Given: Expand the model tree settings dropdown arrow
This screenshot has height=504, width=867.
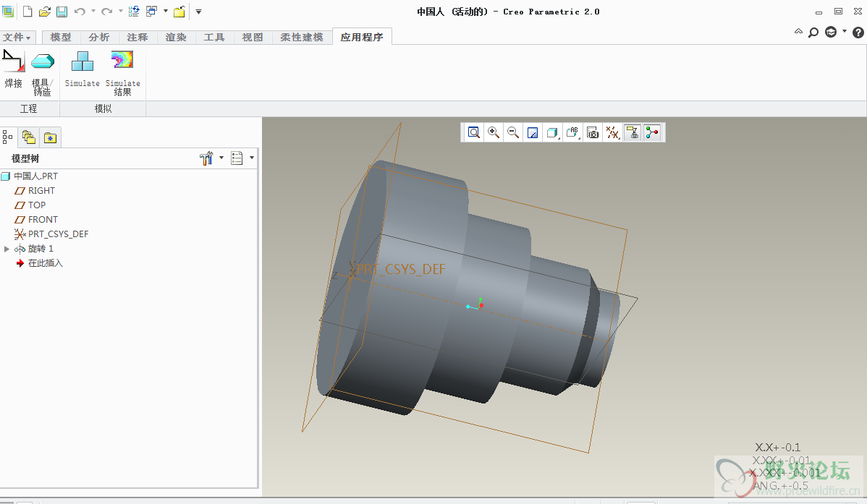Looking at the screenshot, I should coord(221,158).
